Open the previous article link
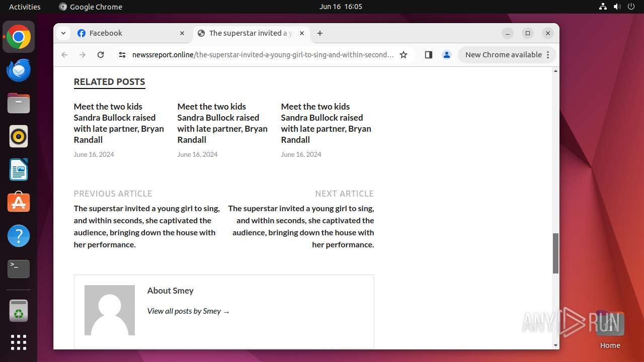 [x=147, y=226]
